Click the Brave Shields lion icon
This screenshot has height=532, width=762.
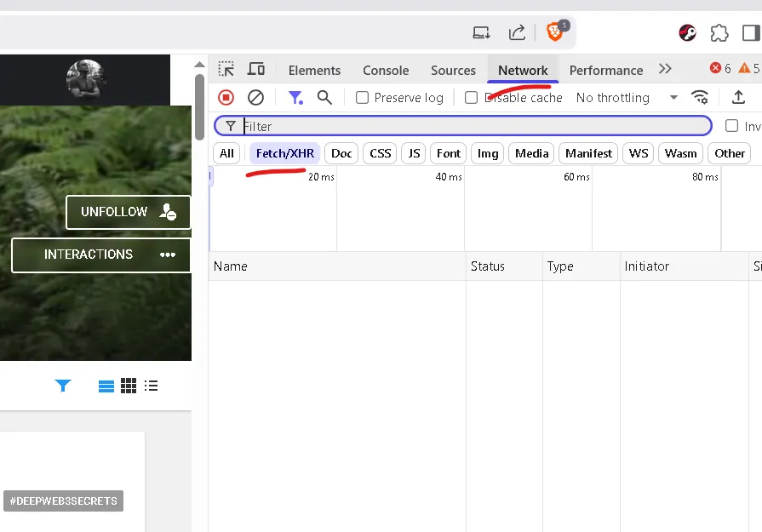pyautogui.click(x=555, y=32)
